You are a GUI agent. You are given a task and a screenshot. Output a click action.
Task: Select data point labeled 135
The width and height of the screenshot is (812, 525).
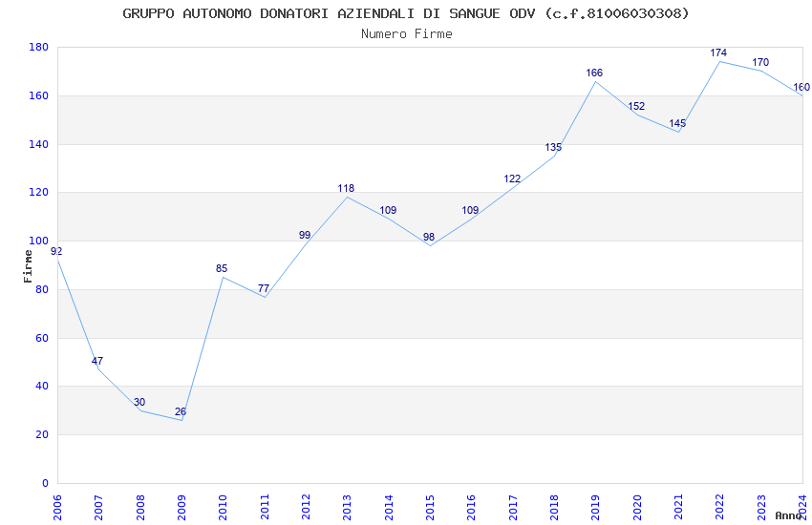[553, 147]
